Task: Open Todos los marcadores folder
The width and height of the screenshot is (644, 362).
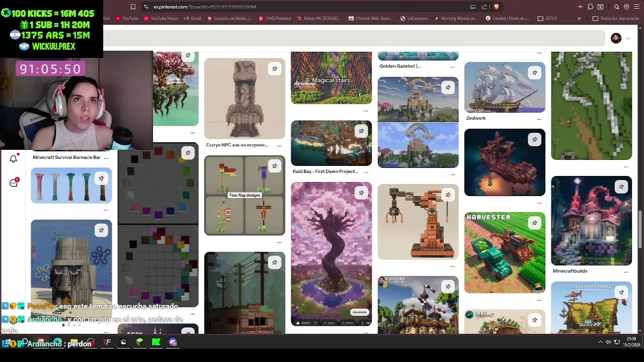Action: (616, 19)
